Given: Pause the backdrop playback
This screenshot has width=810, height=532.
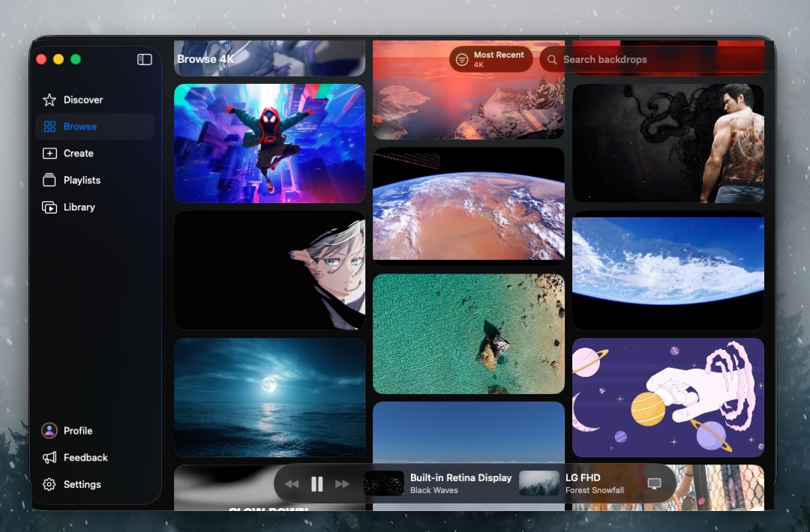Looking at the screenshot, I should [x=317, y=483].
